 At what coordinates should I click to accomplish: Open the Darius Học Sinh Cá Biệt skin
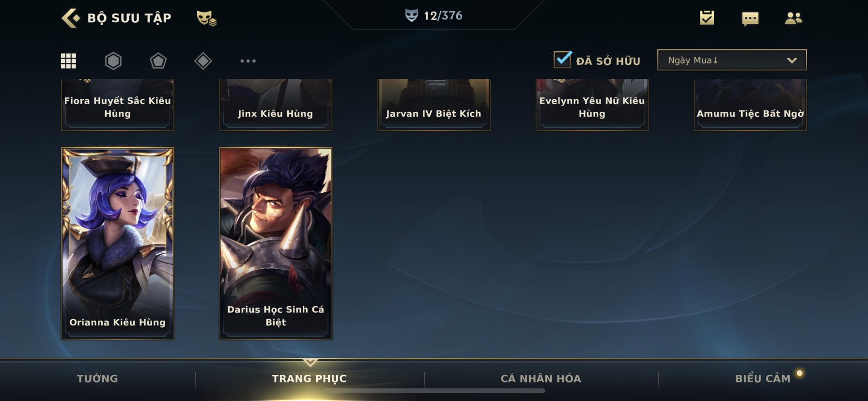coord(276,244)
